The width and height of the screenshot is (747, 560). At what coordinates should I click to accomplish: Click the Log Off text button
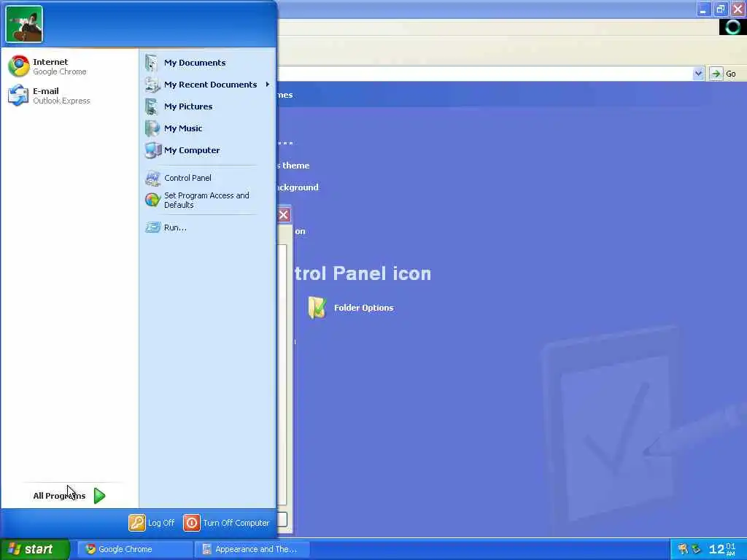[161, 523]
